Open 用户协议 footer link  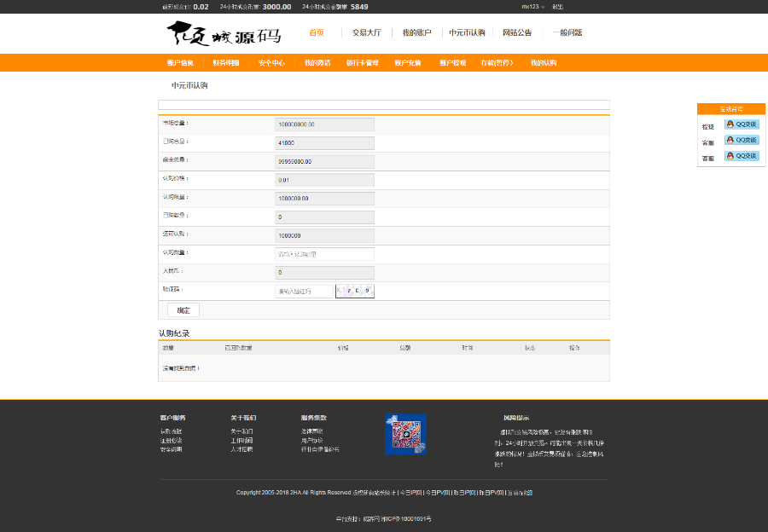[312, 441]
